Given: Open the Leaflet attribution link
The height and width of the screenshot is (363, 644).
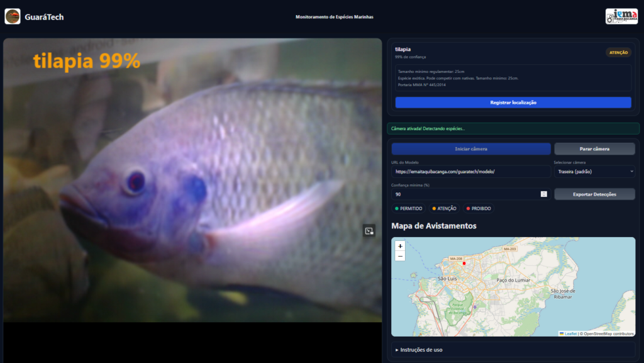Looking at the screenshot, I should (570, 333).
